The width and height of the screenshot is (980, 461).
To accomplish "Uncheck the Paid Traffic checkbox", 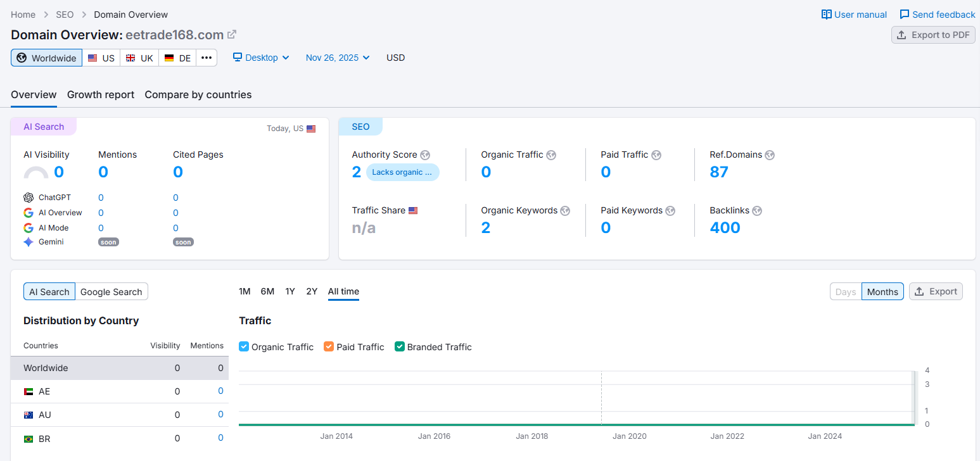I will 329,347.
